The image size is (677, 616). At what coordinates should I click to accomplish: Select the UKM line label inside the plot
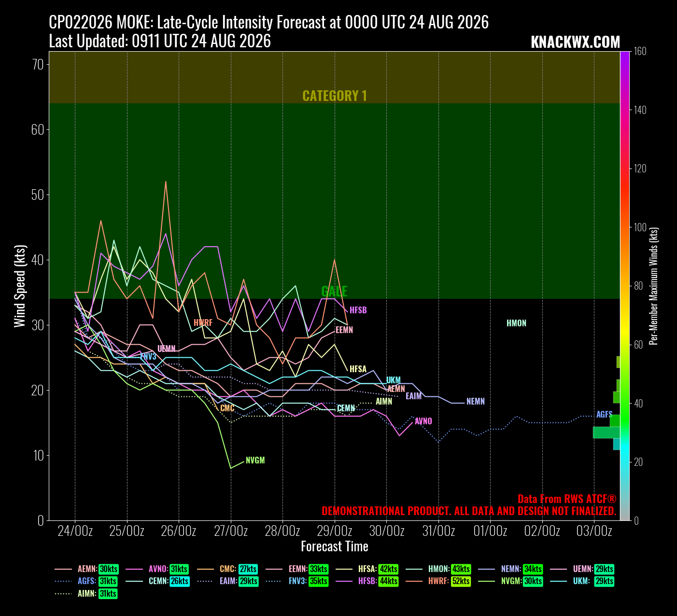click(394, 380)
